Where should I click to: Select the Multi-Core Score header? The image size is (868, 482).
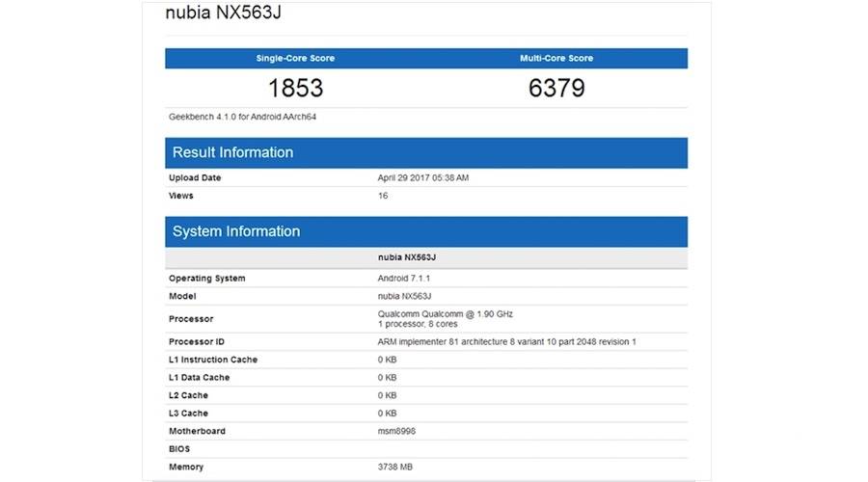556,58
